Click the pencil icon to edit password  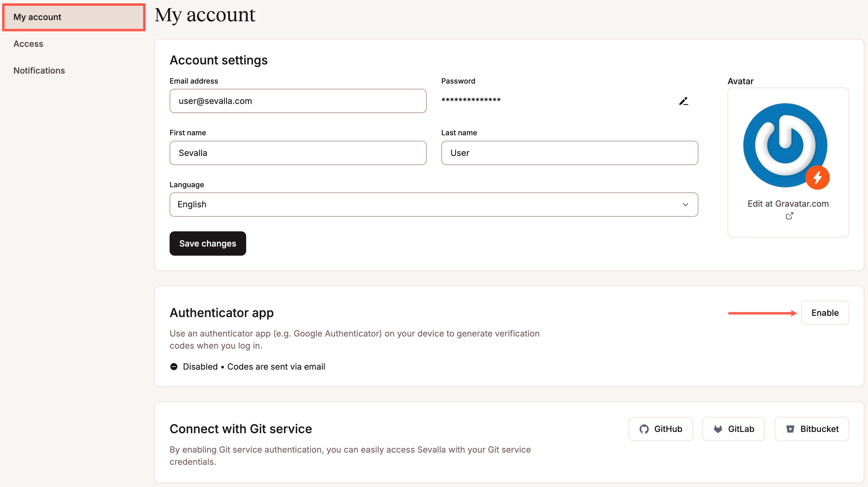684,101
